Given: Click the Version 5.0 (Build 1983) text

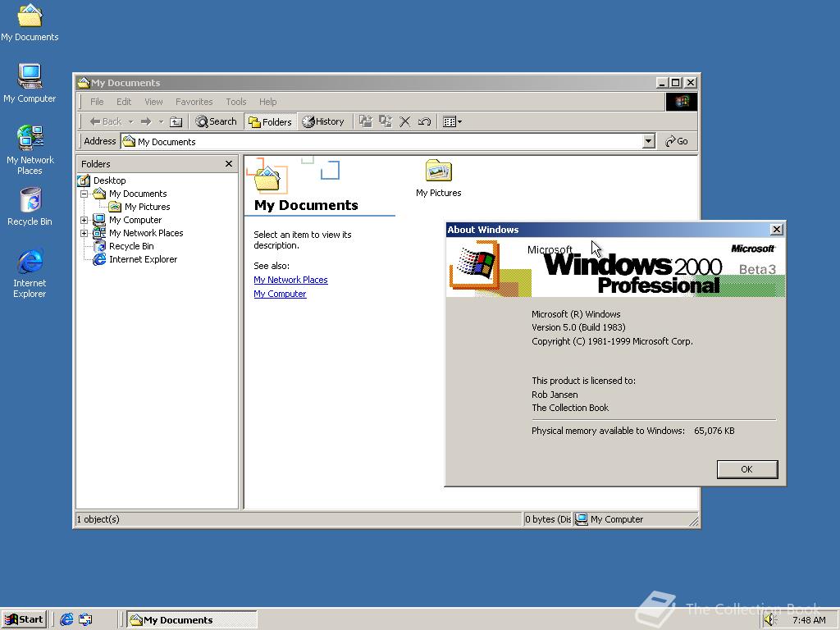Looking at the screenshot, I should (578, 327).
